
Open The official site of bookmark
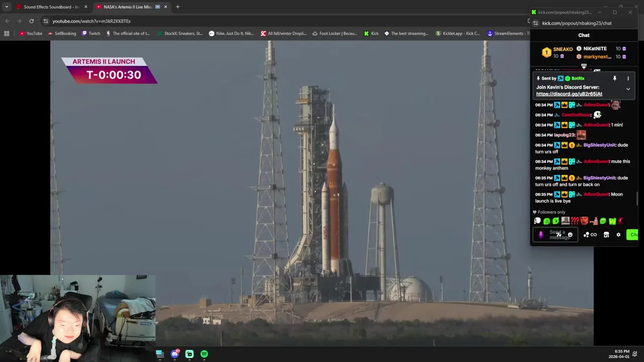(x=128, y=34)
